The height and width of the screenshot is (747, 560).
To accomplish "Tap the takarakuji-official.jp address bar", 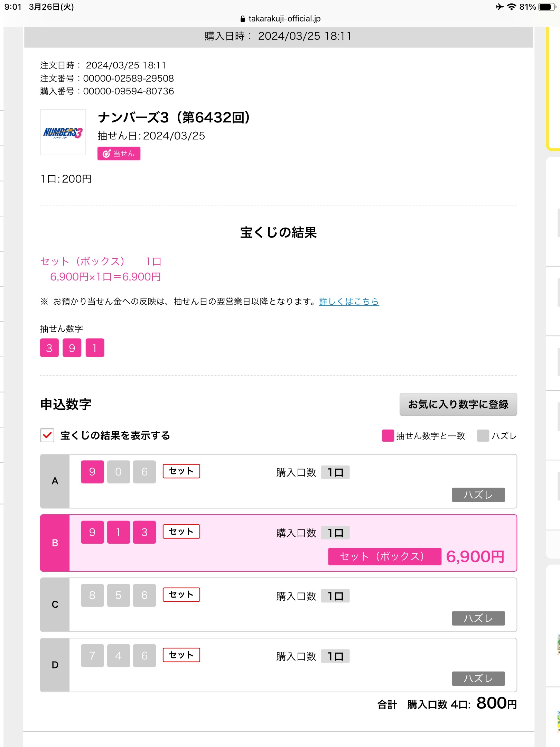I will pyautogui.click(x=280, y=19).
